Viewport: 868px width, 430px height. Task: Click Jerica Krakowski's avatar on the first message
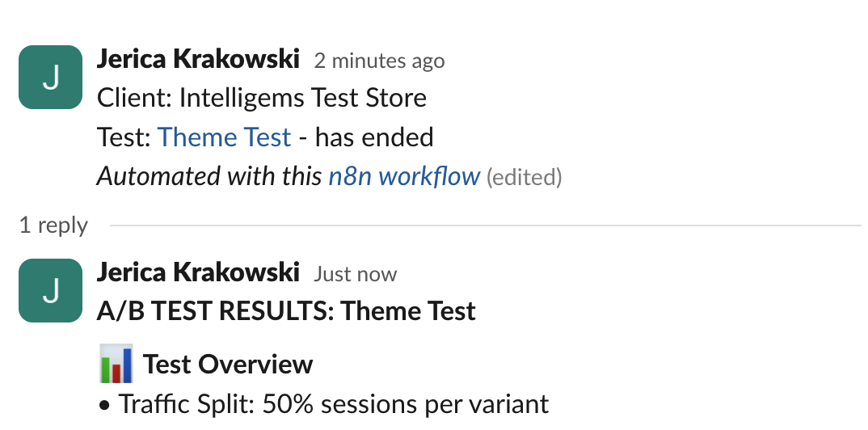(x=50, y=78)
